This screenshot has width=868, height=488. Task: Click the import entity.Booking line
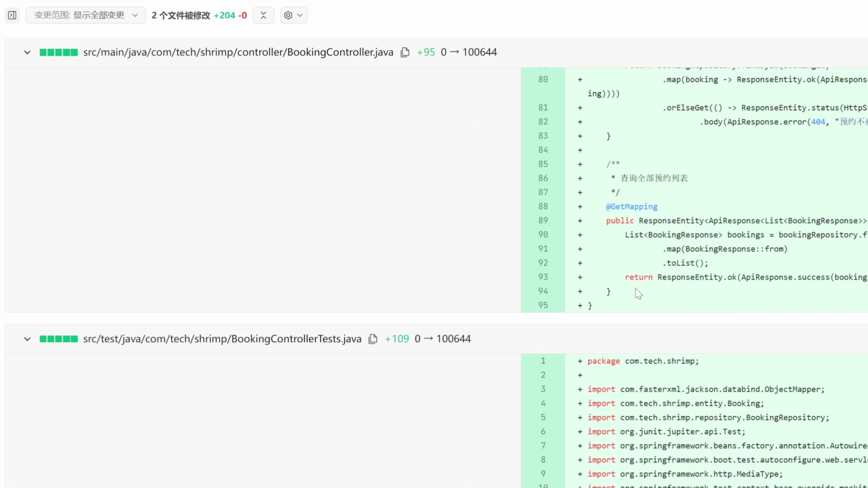[676, 404]
